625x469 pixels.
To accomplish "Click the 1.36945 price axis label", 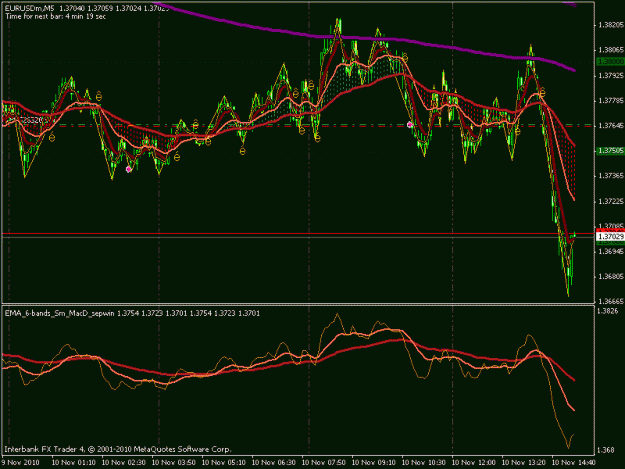I will (x=611, y=251).
